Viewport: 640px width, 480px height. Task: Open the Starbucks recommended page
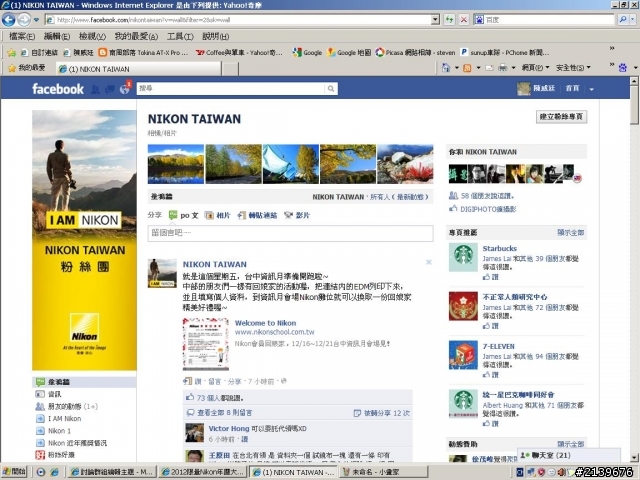500,248
